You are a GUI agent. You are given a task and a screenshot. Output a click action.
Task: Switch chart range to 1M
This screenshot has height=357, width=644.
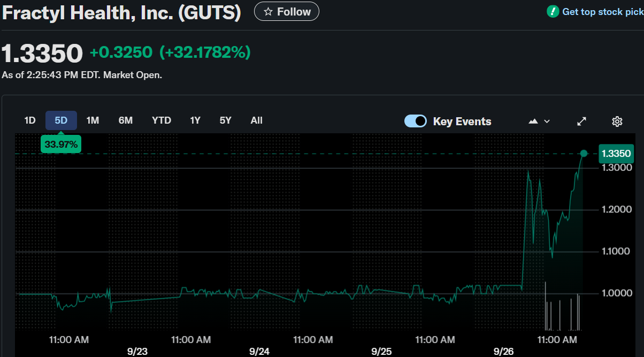(93, 120)
